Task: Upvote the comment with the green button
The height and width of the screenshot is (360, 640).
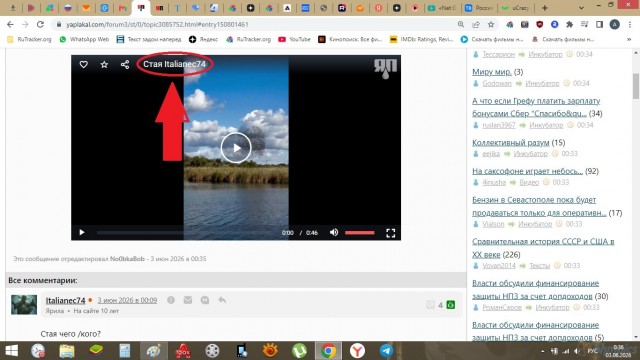Action: pos(451,305)
